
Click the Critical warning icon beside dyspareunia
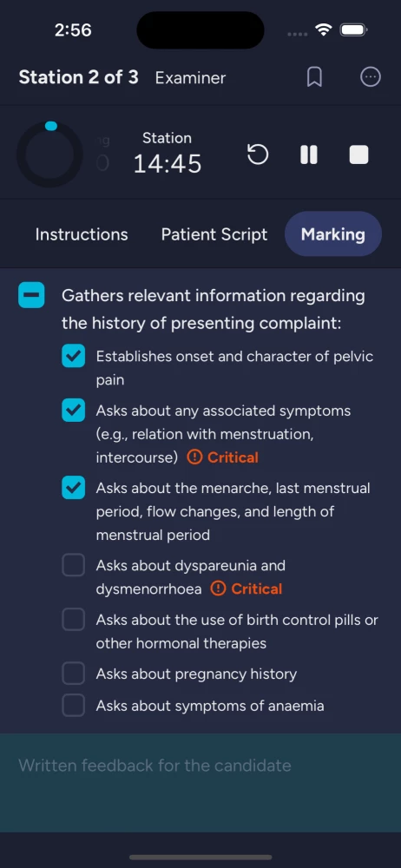point(218,589)
